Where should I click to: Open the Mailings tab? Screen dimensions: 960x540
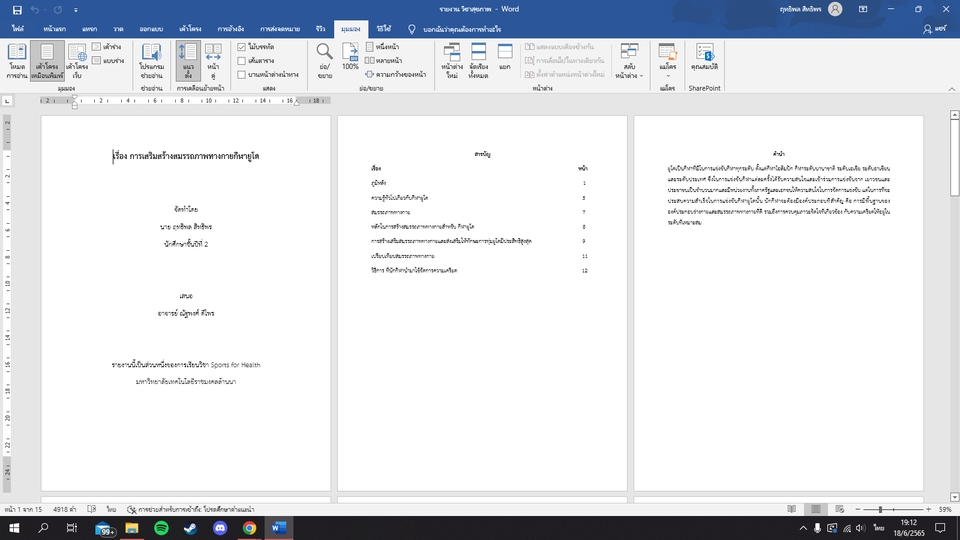coord(280,29)
